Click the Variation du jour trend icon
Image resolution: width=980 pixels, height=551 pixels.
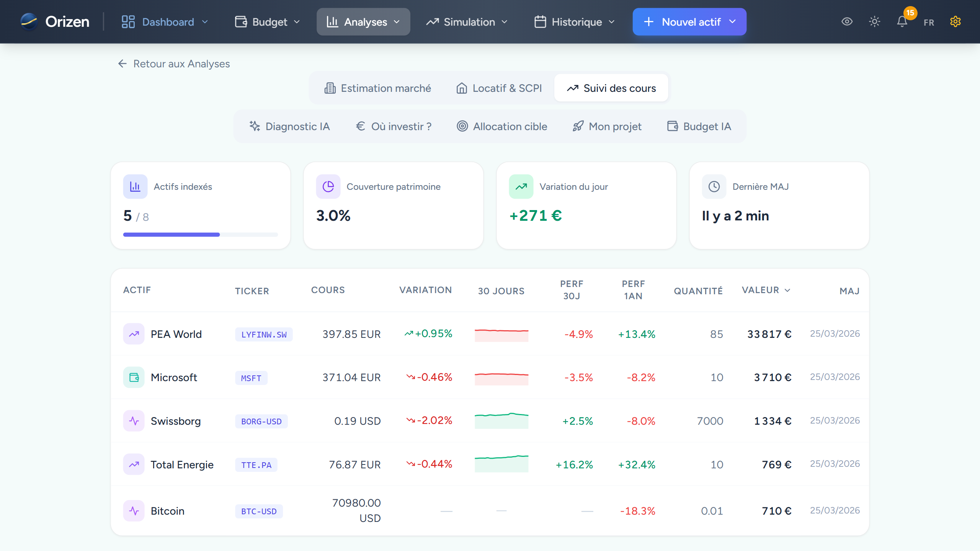(x=521, y=186)
